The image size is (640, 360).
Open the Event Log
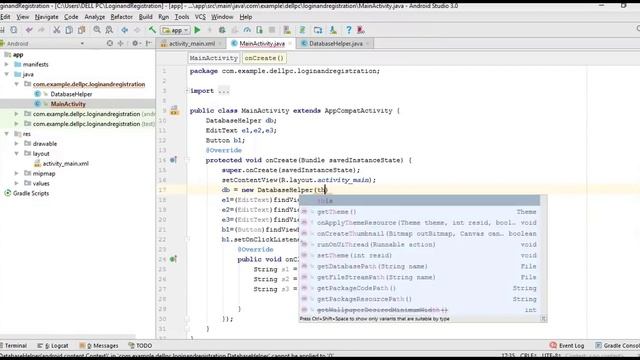click(x=567, y=346)
